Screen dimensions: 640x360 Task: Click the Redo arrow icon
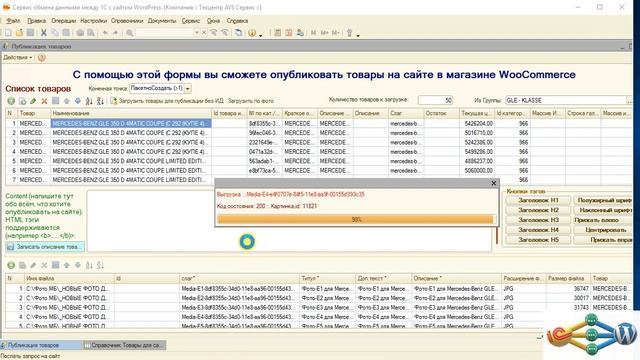pos(116,33)
